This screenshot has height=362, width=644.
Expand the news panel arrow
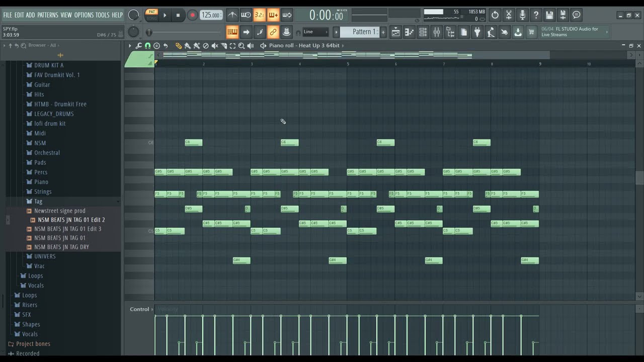click(607, 32)
